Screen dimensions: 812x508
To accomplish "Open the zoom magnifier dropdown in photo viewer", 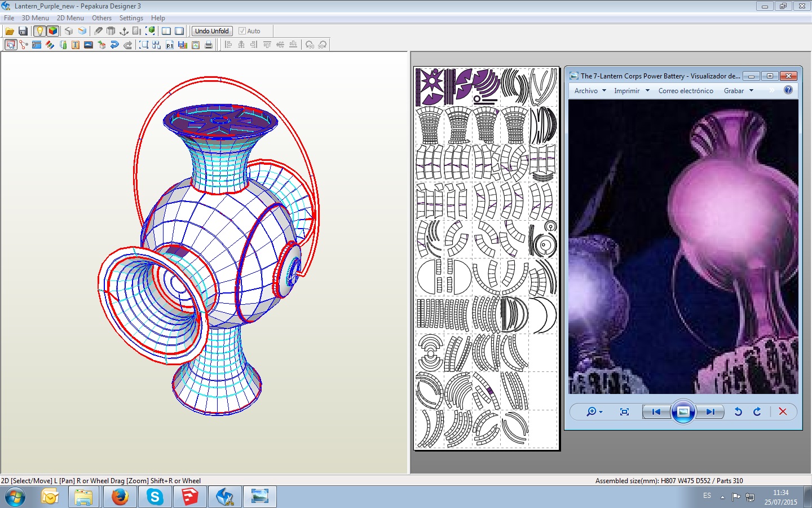I will (x=594, y=411).
